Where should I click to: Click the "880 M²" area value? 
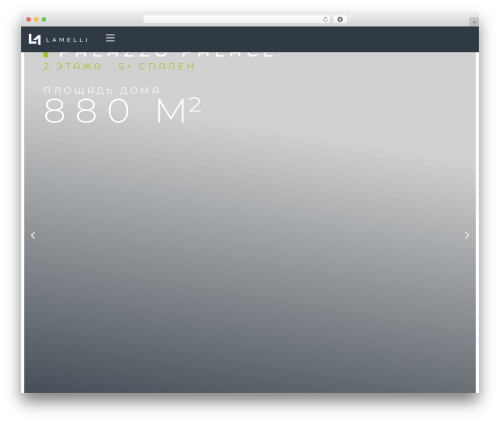(122, 110)
